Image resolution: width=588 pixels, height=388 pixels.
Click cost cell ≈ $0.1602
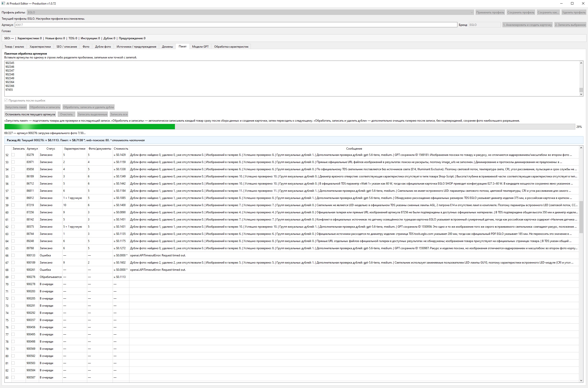tap(121, 263)
